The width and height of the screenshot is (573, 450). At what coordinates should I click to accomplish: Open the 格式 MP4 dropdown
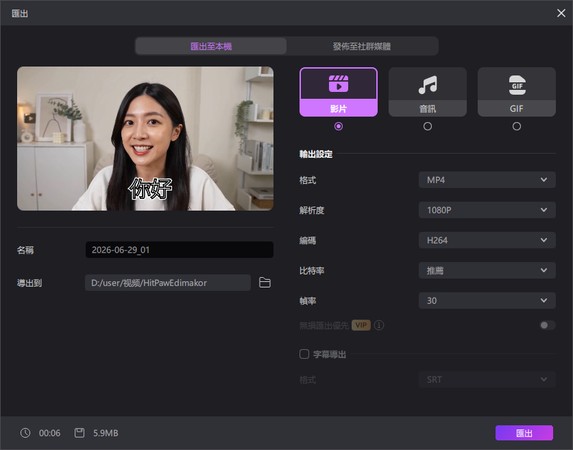point(487,180)
